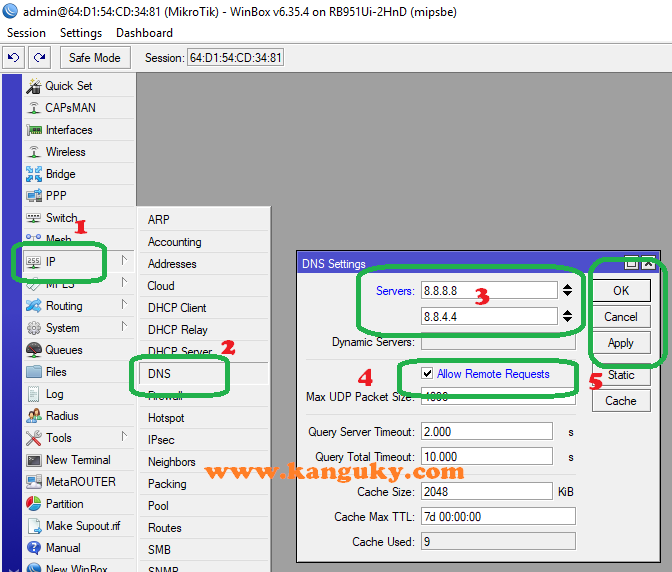672x572 pixels.
Task: Select IPsec from the IP submenu
Action: [204, 440]
